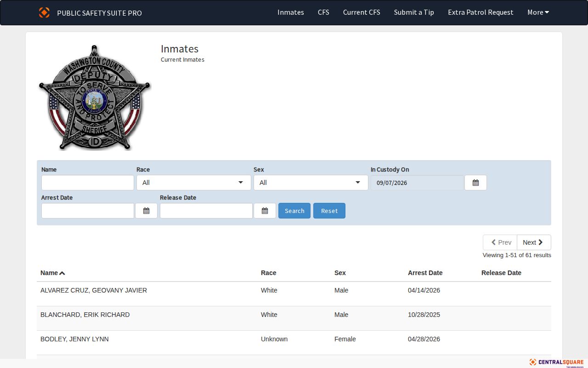Select inmate BLANCHARD, ERIK RICHARD

pos(85,315)
